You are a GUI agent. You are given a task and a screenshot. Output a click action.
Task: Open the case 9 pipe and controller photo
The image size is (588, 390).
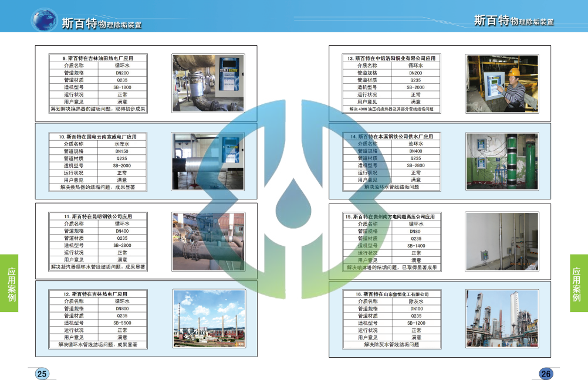click(x=208, y=83)
